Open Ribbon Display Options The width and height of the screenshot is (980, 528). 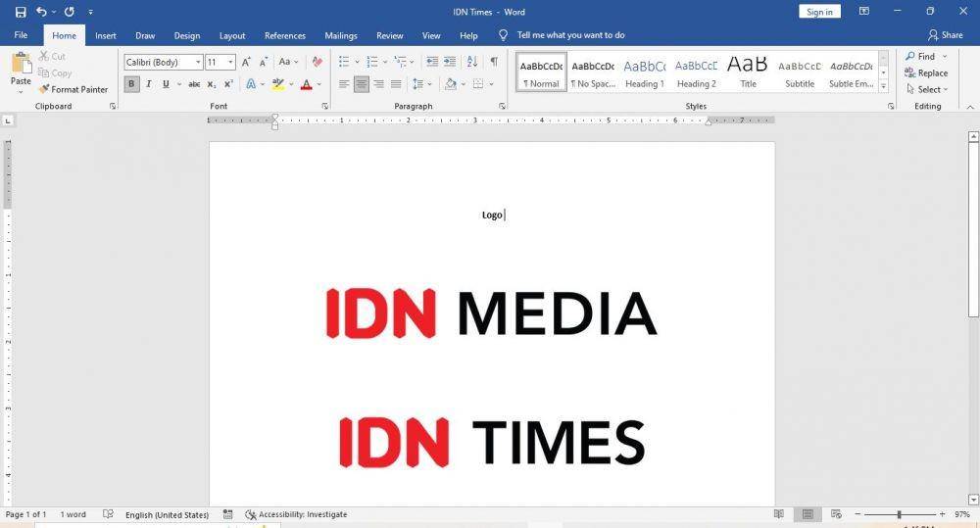(x=864, y=11)
